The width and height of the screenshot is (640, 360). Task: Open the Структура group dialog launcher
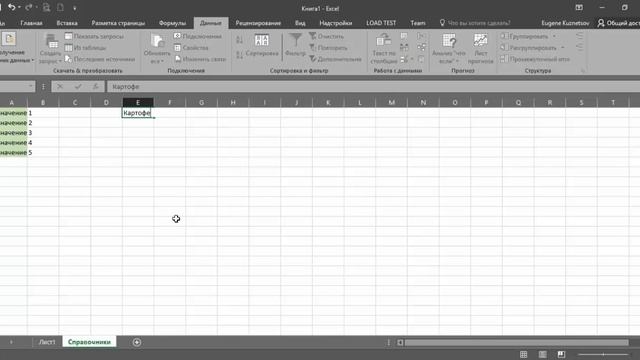point(583,71)
